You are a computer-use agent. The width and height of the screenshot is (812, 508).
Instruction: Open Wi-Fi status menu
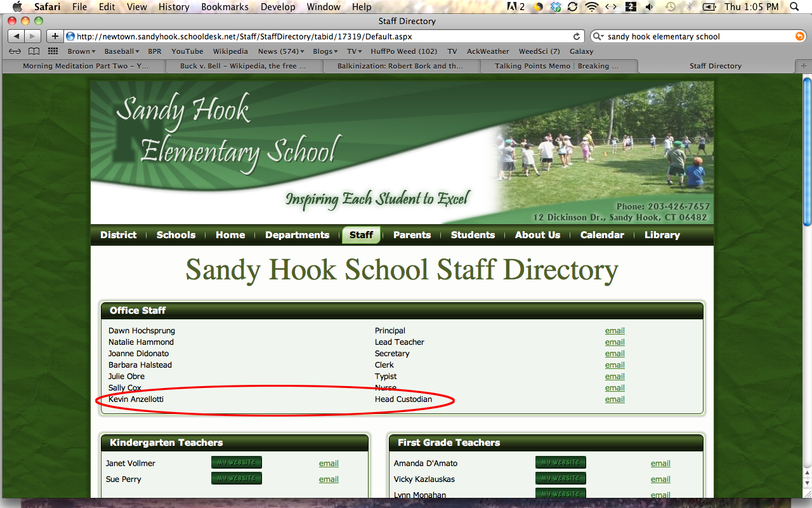592,7
